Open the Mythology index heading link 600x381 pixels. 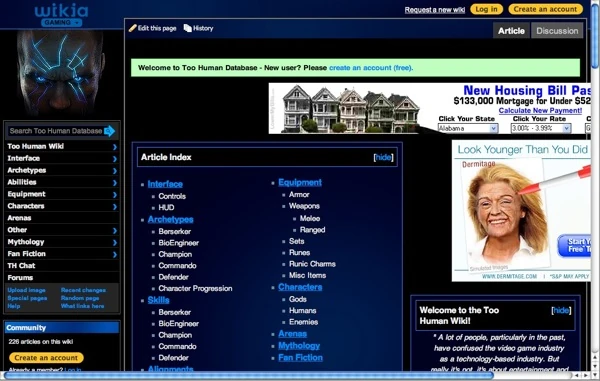[299, 345]
